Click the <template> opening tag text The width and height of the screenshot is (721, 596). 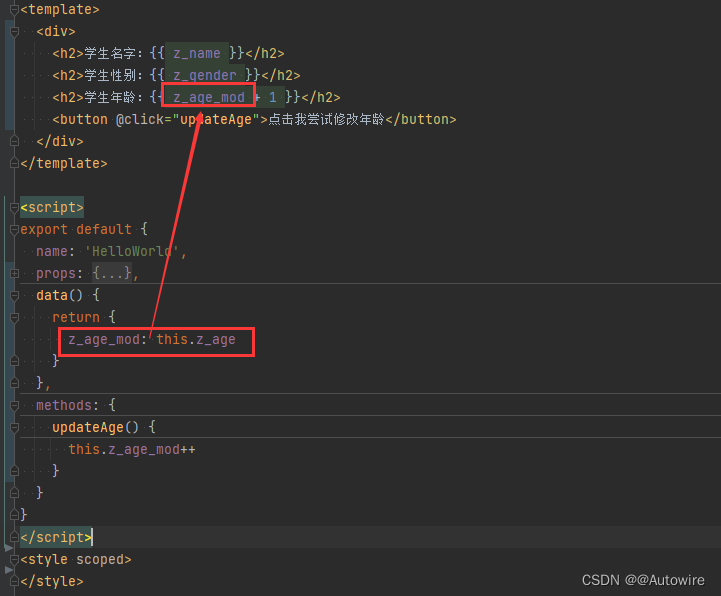click(60, 9)
